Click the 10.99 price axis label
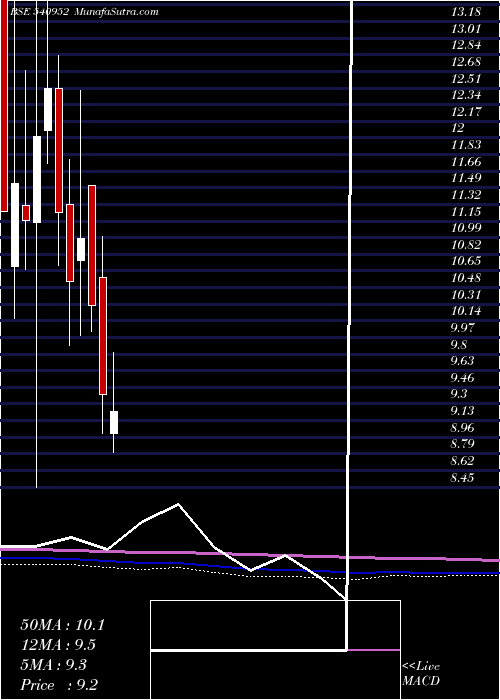The height and width of the screenshot is (700, 500). (466, 228)
